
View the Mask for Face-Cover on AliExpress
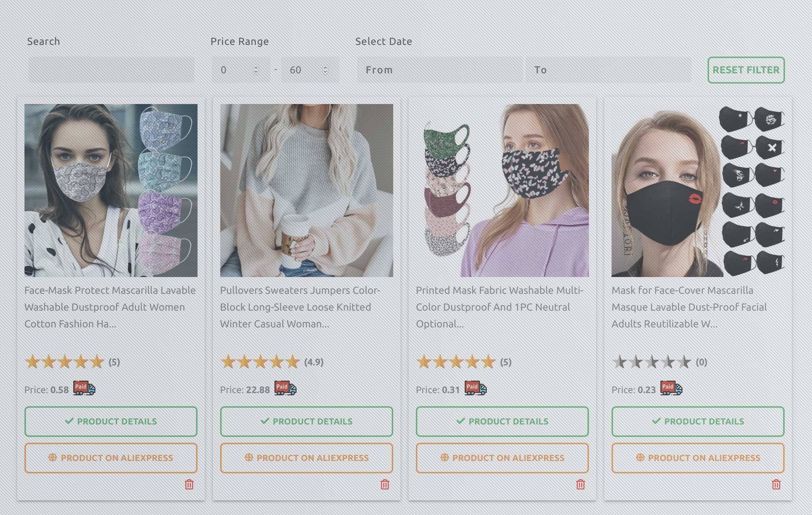[x=698, y=457]
